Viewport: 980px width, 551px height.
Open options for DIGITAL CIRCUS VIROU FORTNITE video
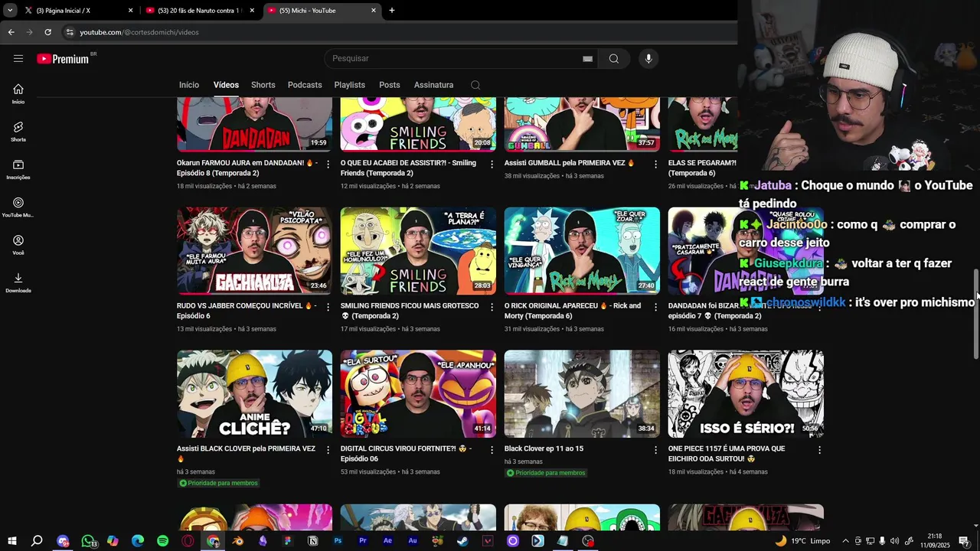click(492, 450)
